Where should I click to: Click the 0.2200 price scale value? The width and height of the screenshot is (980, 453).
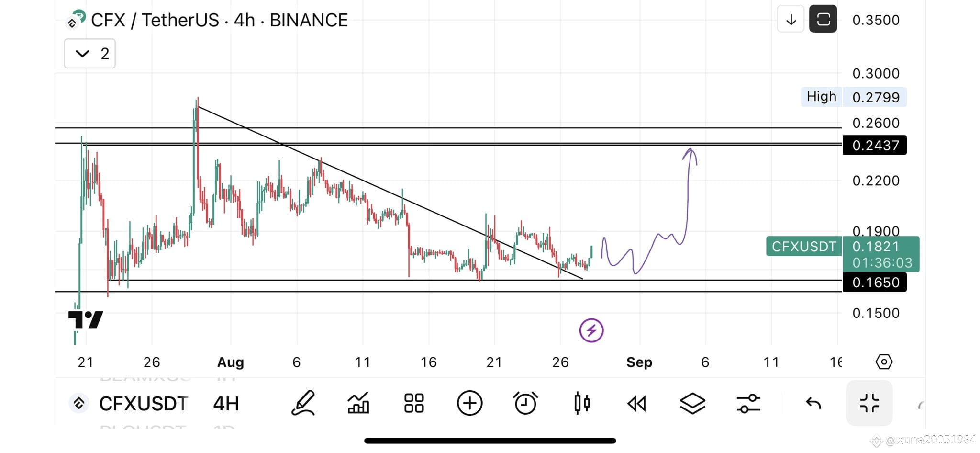[876, 181]
